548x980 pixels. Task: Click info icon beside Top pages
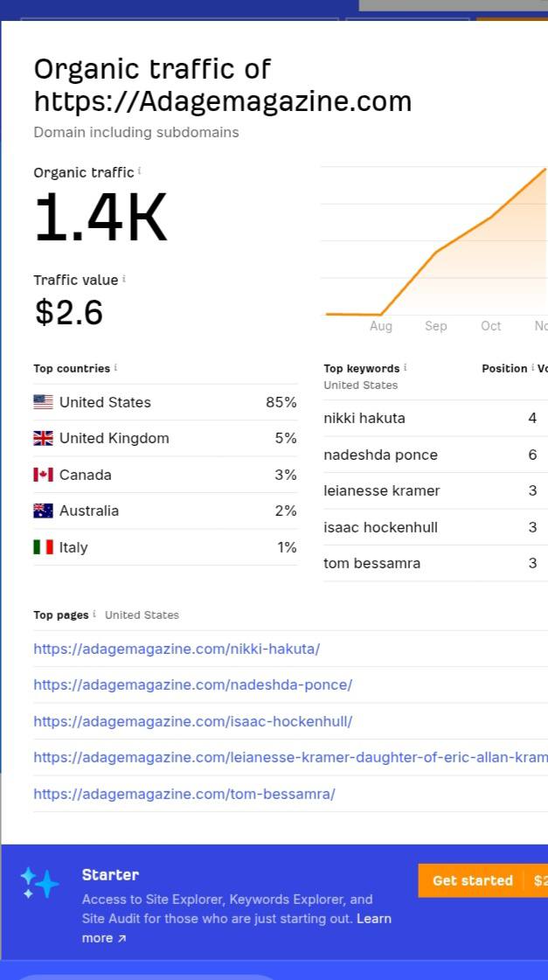click(94, 615)
